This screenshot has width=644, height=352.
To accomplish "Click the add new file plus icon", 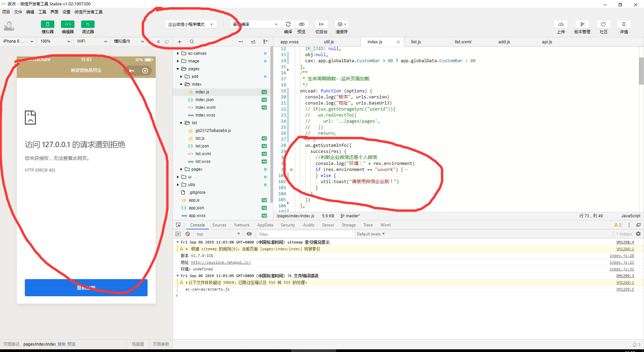I will tap(179, 42).
